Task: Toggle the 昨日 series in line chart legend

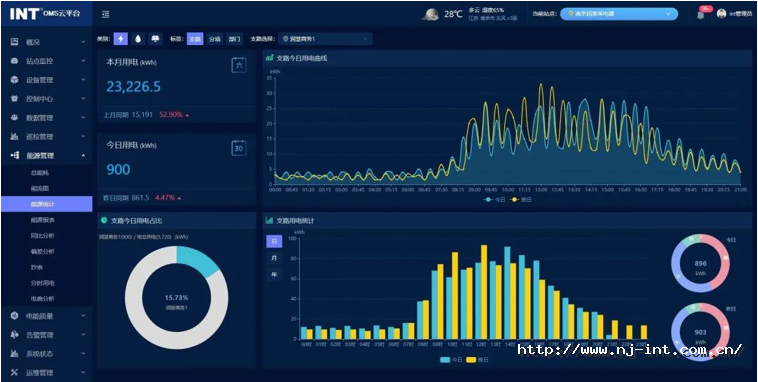Action: [x=522, y=199]
